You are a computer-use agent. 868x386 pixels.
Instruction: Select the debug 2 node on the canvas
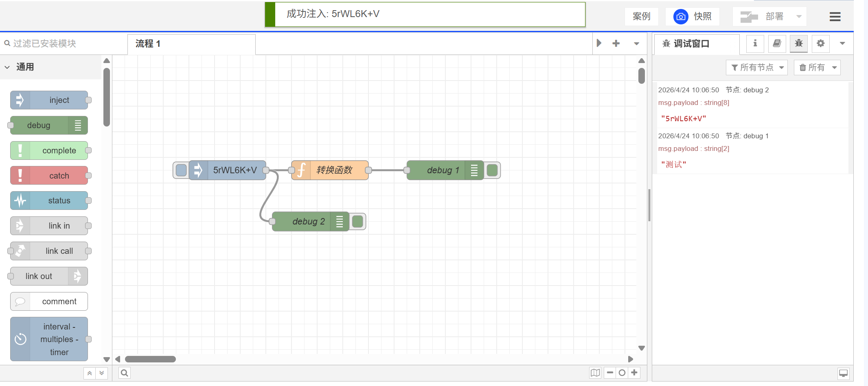[x=310, y=221]
